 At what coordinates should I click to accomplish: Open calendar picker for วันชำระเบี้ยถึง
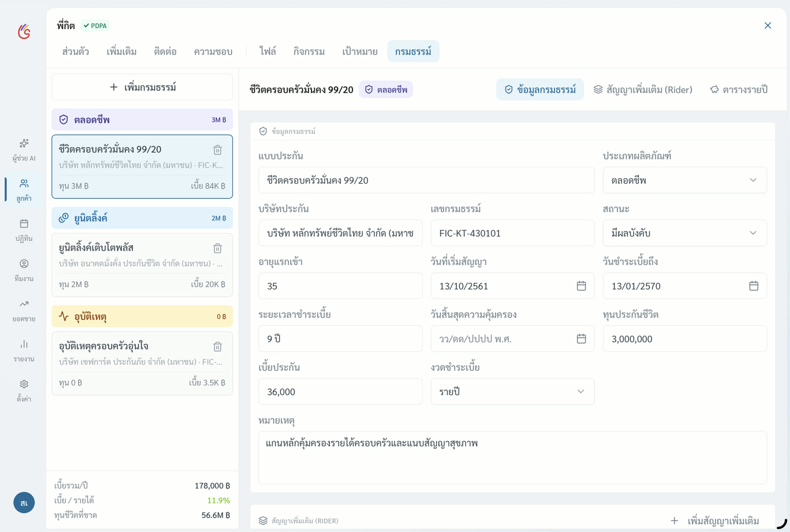pos(753,286)
